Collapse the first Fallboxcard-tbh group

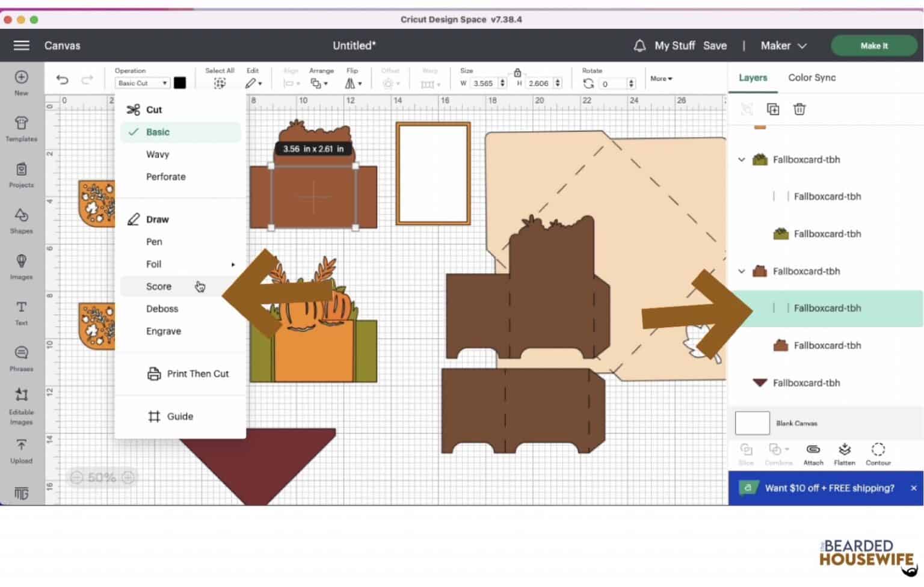(741, 160)
